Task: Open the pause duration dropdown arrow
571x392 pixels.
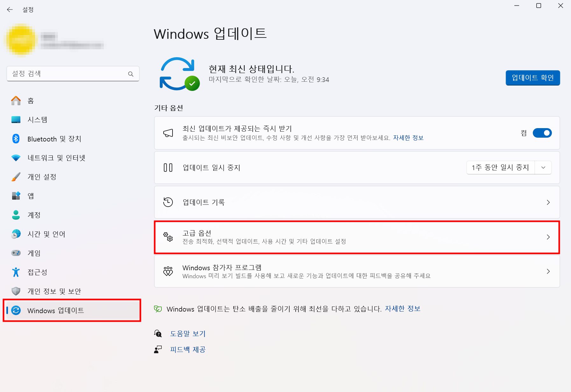Action: click(x=543, y=168)
